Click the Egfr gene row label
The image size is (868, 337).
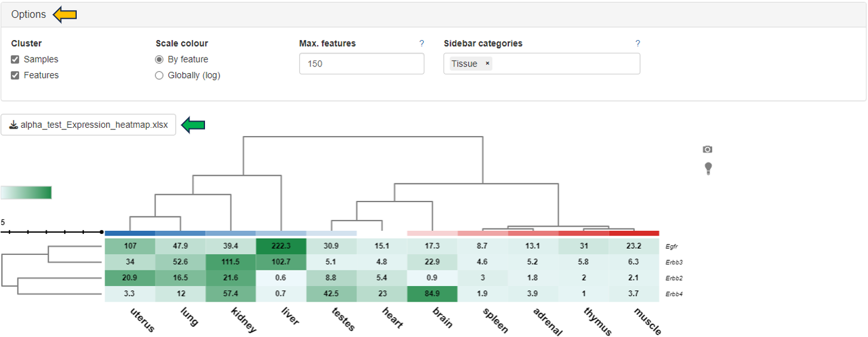(x=673, y=246)
